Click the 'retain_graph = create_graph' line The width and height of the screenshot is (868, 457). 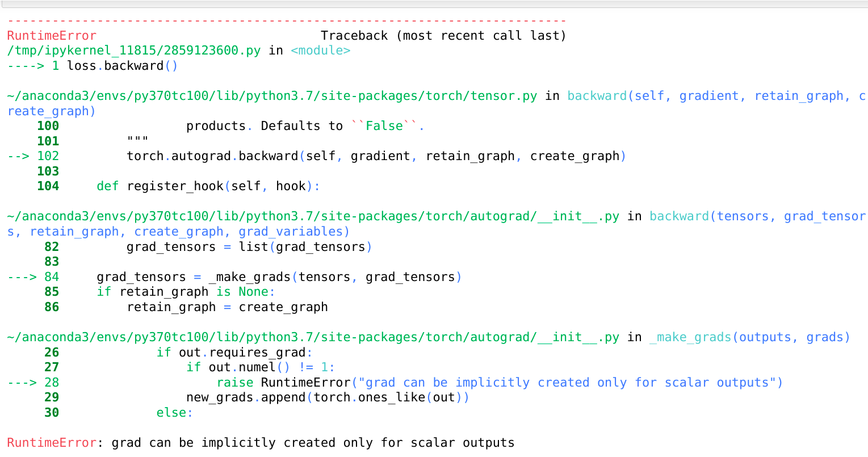click(227, 307)
